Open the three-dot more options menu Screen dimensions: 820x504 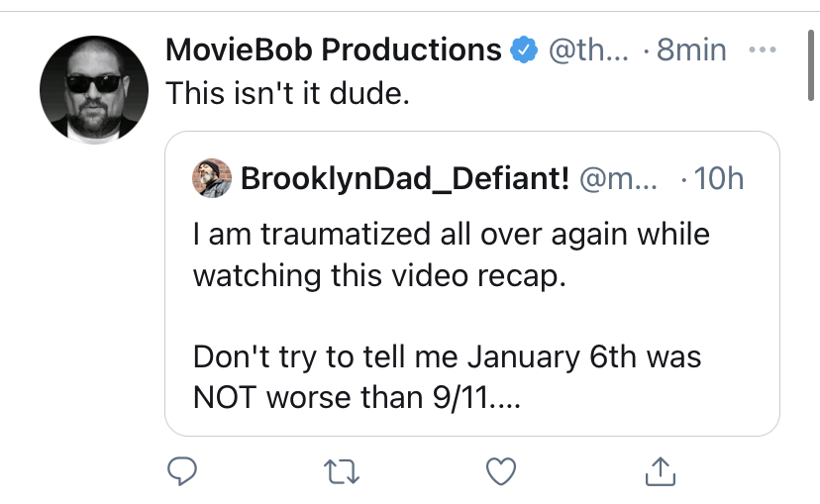(763, 50)
